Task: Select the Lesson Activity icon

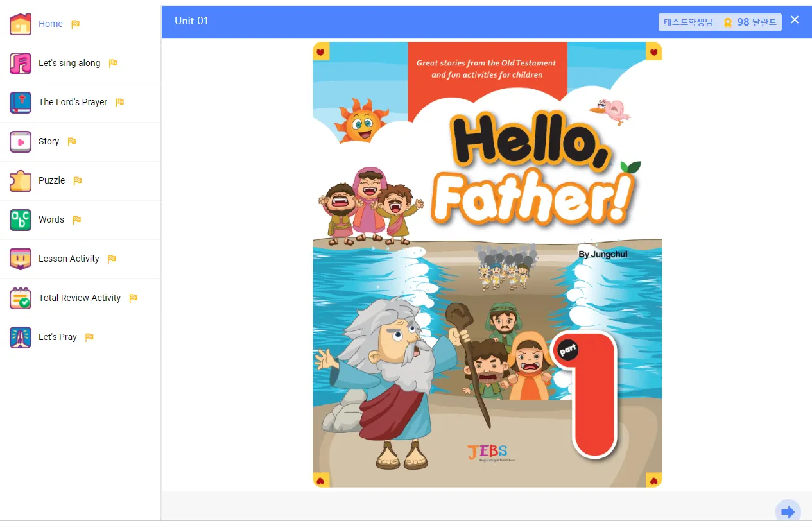Action: [21, 259]
